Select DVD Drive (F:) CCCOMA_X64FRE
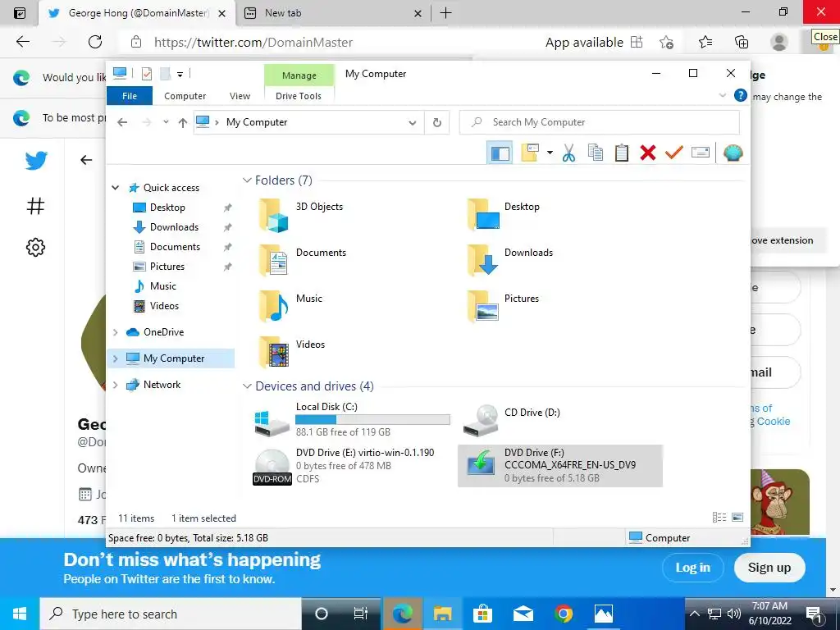 (559, 466)
